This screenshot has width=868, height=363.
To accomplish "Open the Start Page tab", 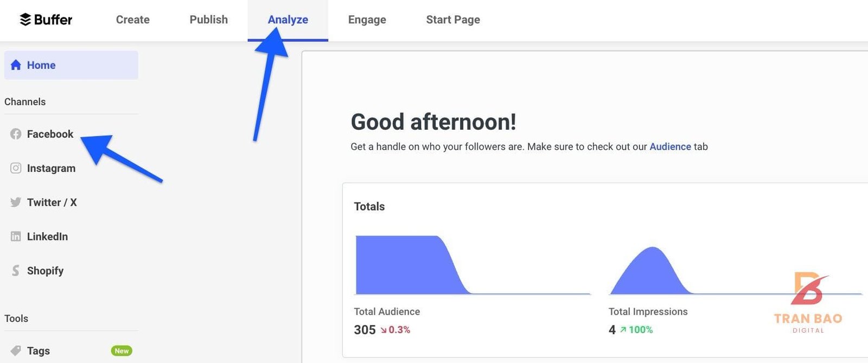I will 453,20.
